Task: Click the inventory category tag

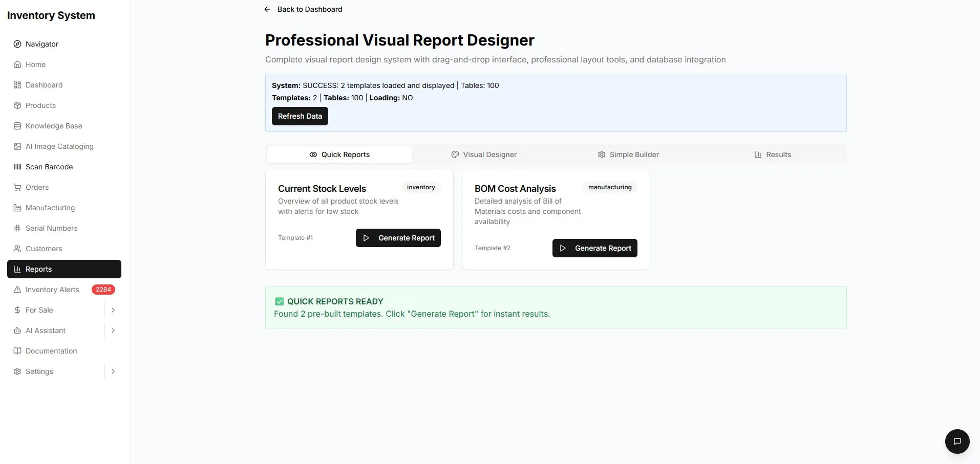Action: click(x=421, y=187)
